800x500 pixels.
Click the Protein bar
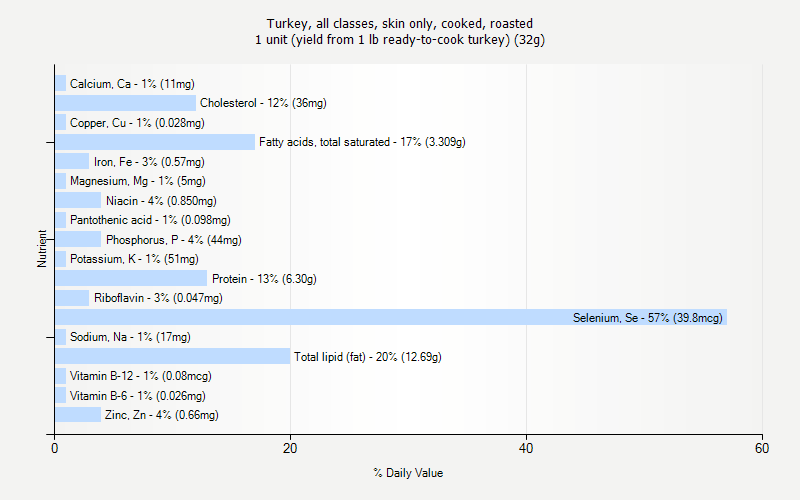coord(130,278)
